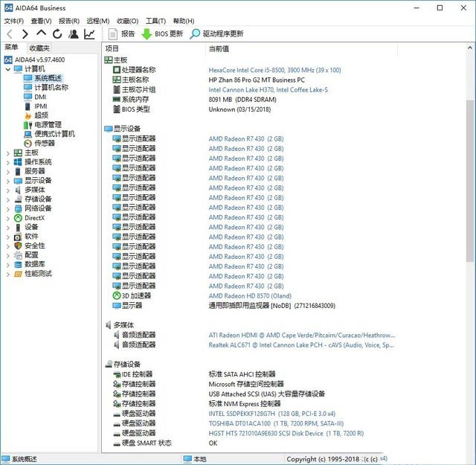Select IPMI in the tree

pyautogui.click(x=41, y=106)
